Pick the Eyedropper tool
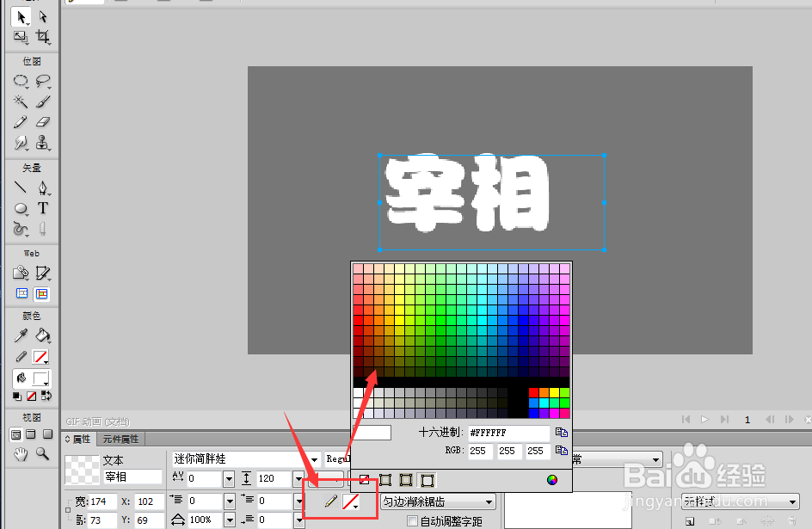This screenshot has height=529, width=812. click(21, 335)
